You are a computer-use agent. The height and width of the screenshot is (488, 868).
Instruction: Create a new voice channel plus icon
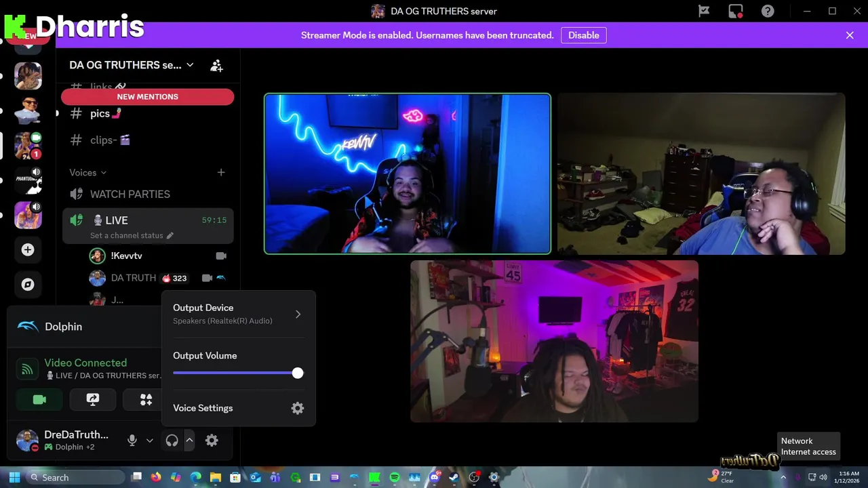point(221,172)
